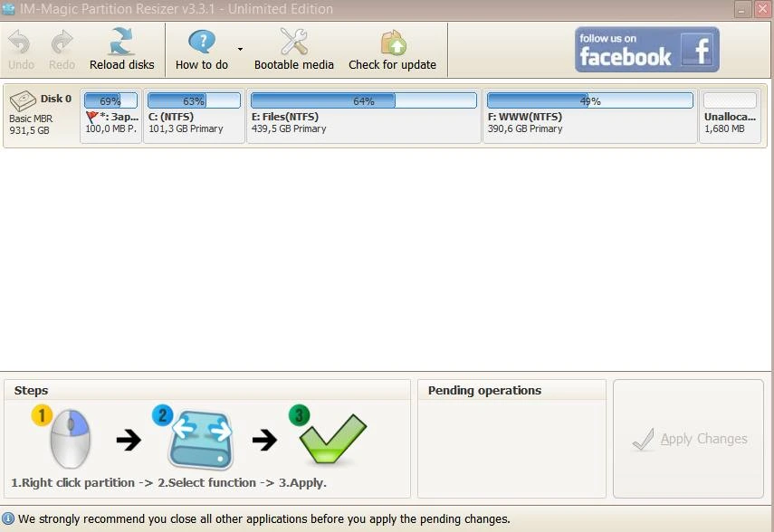Select the E: Files(NTFS) partition
Screen dimensions: 774x532
[364, 117]
